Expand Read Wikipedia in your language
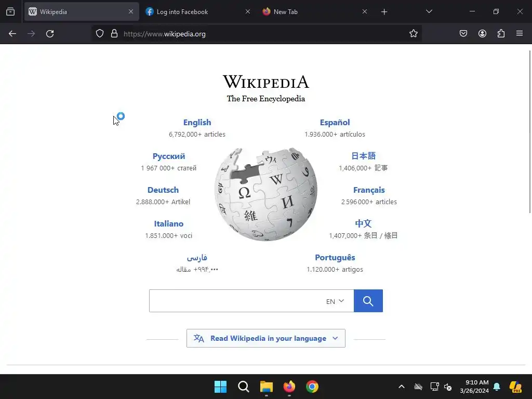Viewport: 532px width, 399px height. point(266,338)
